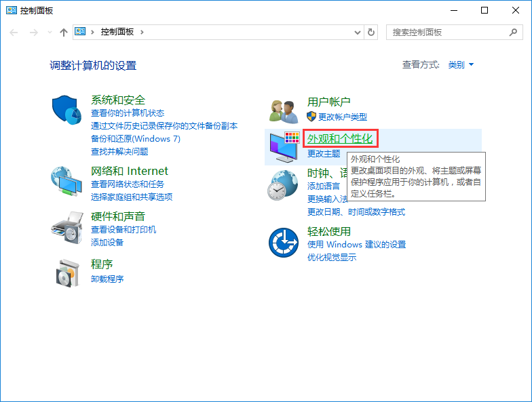Click the Programs disc box icon
532x402 pixels.
[67, 273]
